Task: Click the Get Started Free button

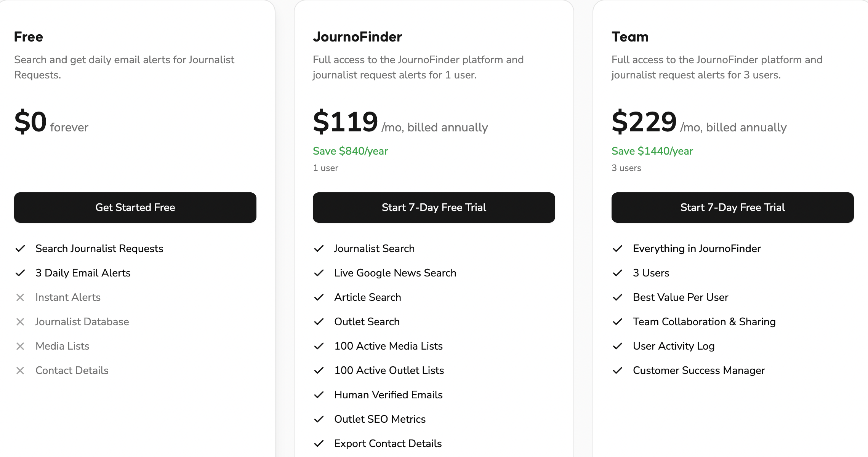Action: point(135,208)
